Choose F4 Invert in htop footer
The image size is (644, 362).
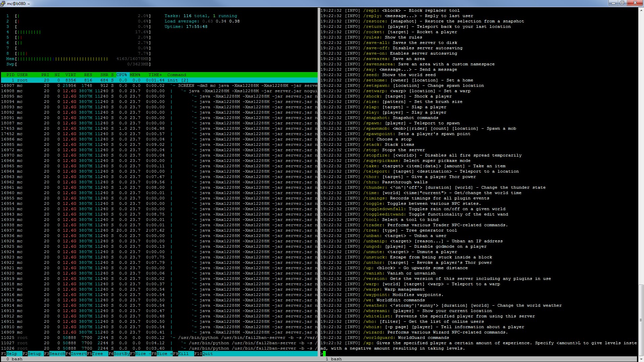pyautogui.click(x=76, y=354)
